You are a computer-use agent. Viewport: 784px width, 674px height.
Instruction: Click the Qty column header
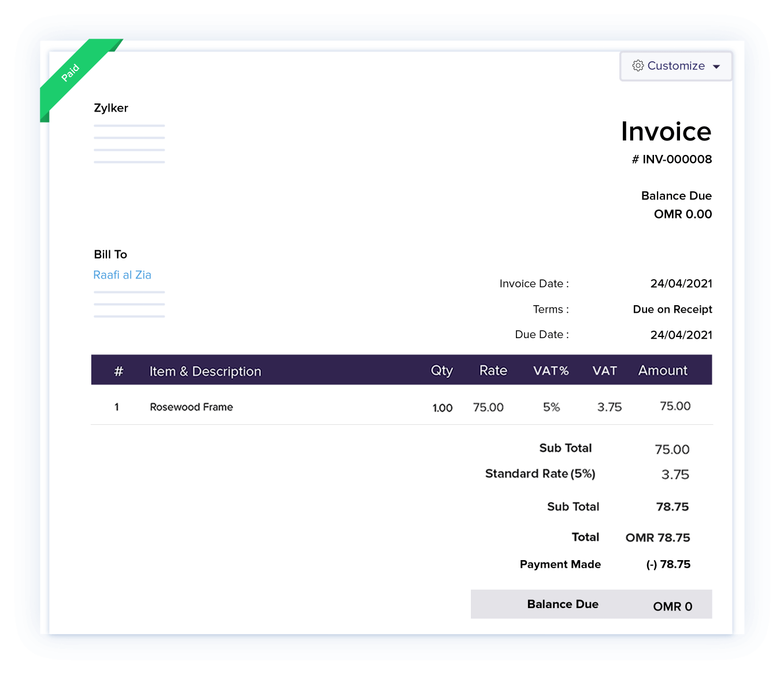coord(441,371)
